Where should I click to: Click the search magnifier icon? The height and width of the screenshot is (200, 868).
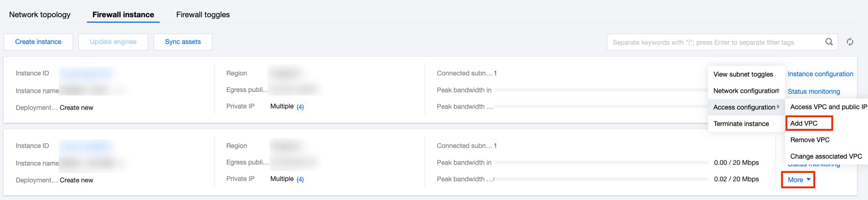coord(829,42)
